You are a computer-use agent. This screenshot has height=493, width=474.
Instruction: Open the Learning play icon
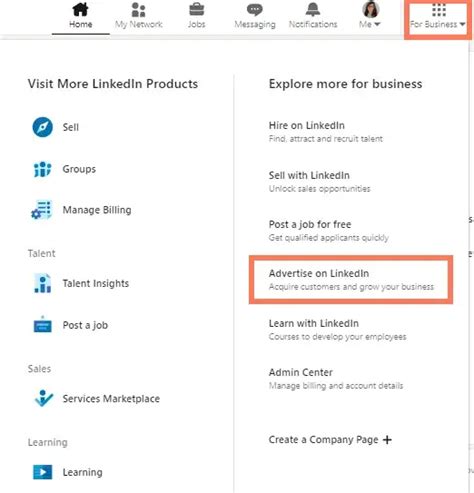[x=42, y=472]
